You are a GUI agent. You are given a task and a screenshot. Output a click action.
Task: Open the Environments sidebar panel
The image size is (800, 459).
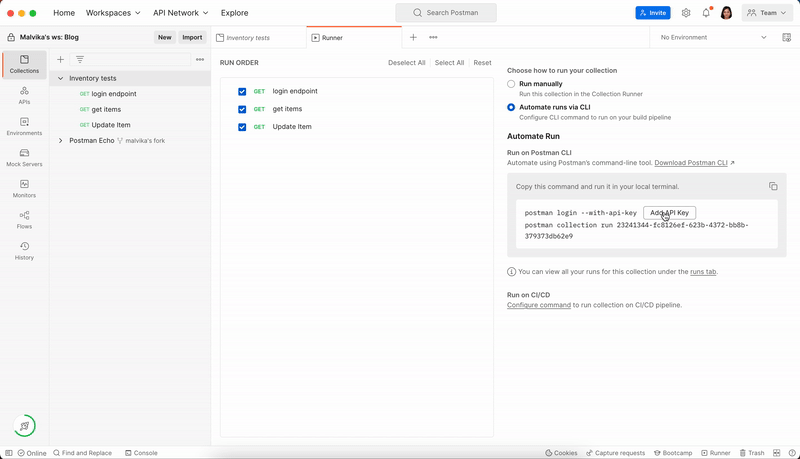click(24, 126)
